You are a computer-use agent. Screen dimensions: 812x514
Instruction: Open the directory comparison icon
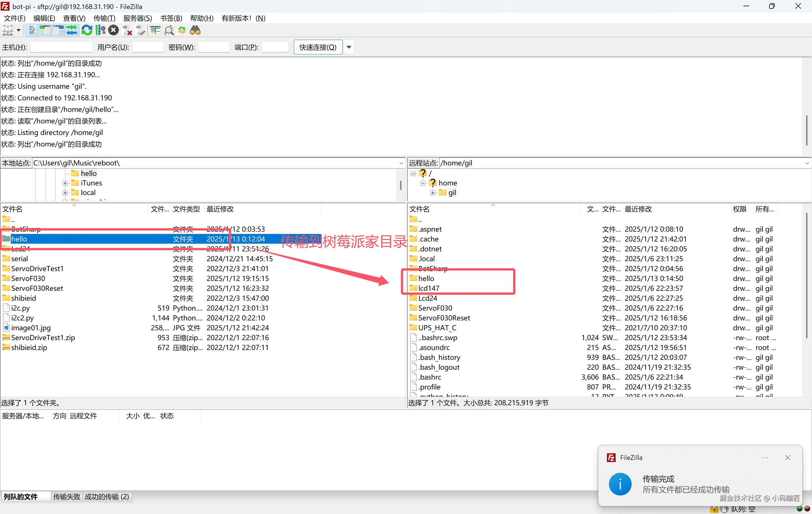coord(155,30)
